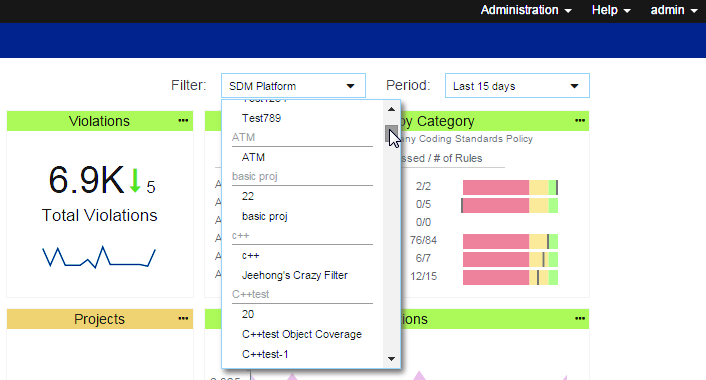
Task: Click the dropdown list scrollbar thumb
Action: click(391, 134)
